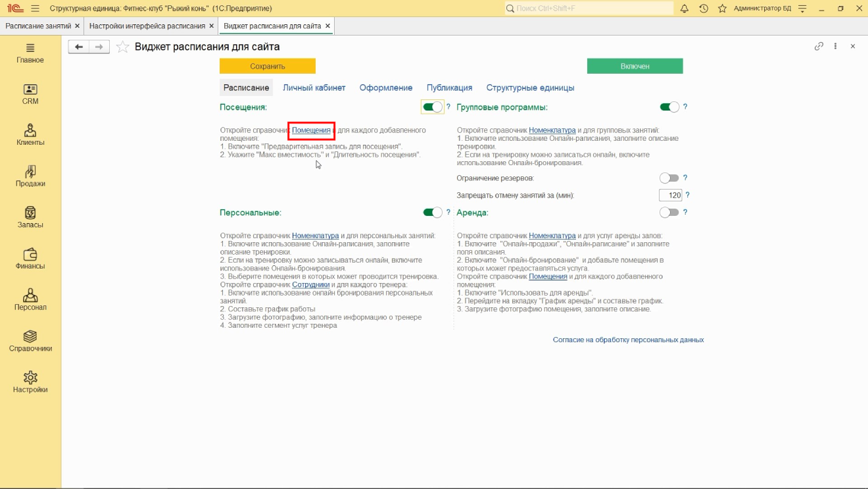
Task: Open the CRM sidebar section
Action: click(30, 95)
